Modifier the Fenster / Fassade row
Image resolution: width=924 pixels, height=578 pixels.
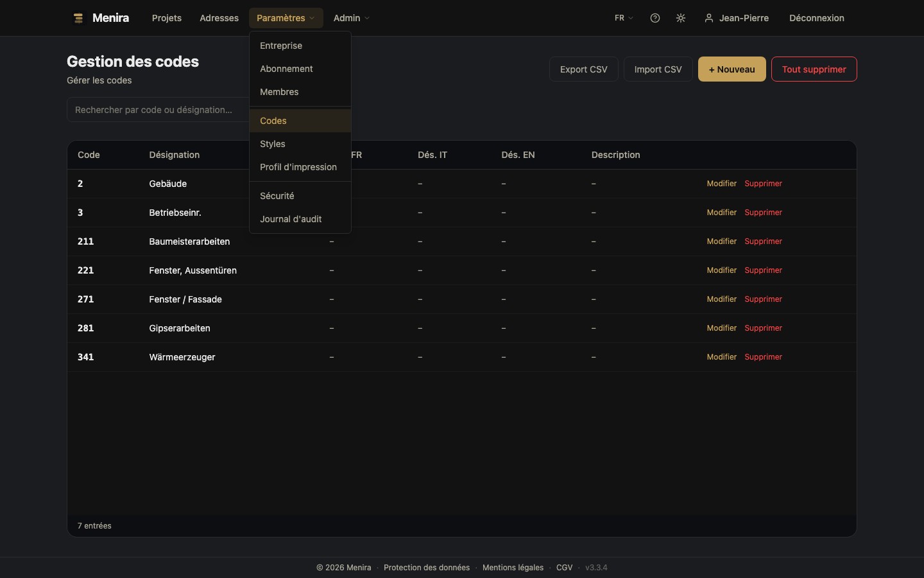[721, 299]
